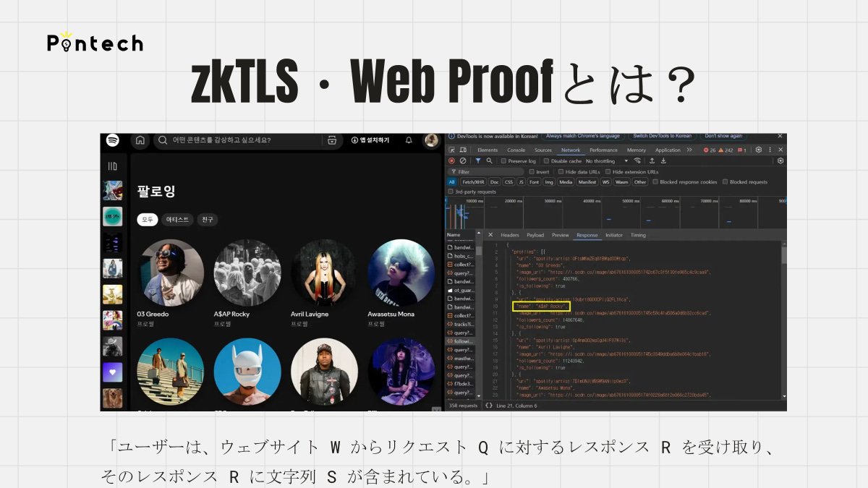
Task: Click the Spotify browse icon in search bar
Action: 332,140
